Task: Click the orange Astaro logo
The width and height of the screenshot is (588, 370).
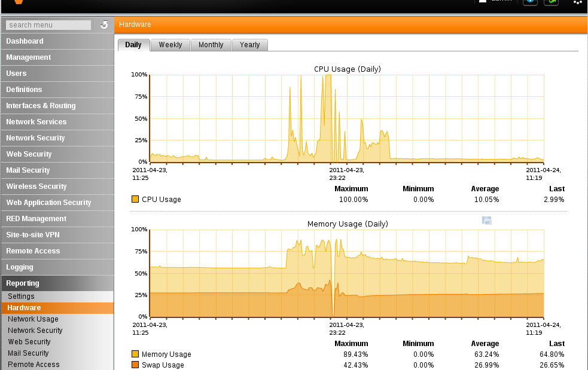Action: click(x=19, y=2)
